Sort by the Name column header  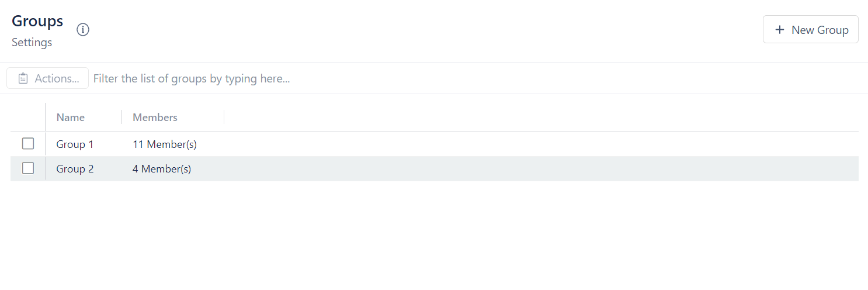point(71,118)
